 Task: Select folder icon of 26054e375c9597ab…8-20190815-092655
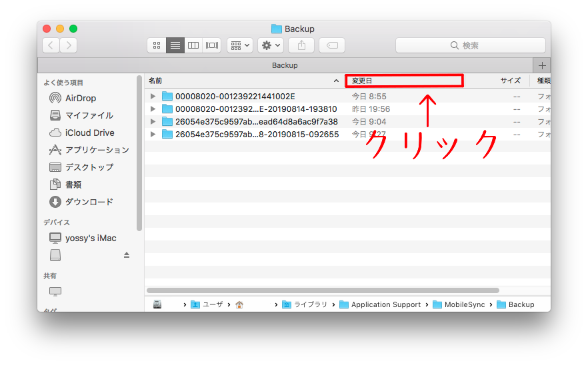pos(167,134)
